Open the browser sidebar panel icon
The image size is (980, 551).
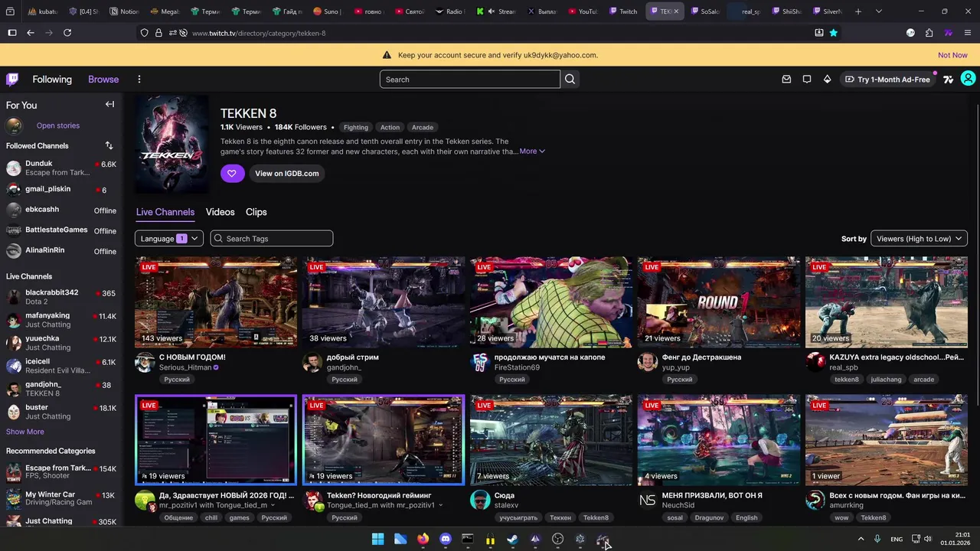coord(11,33)
